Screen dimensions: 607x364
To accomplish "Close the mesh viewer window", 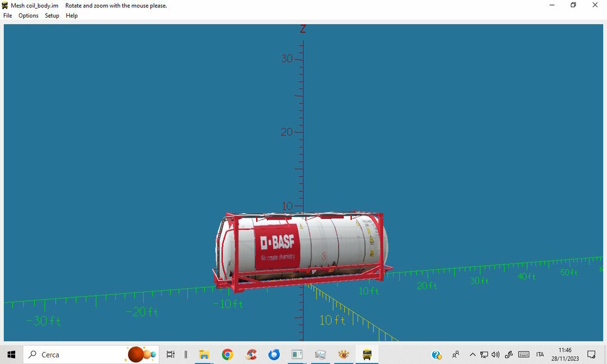I will click(x=595, y=5).
